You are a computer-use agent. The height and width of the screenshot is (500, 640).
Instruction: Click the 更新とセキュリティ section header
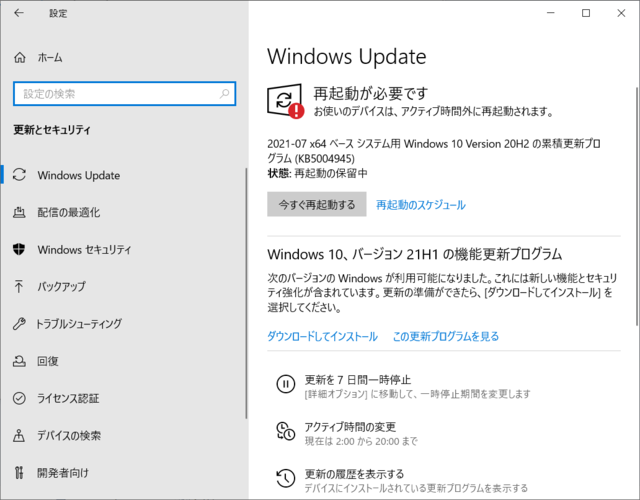[x=52, y=130]
